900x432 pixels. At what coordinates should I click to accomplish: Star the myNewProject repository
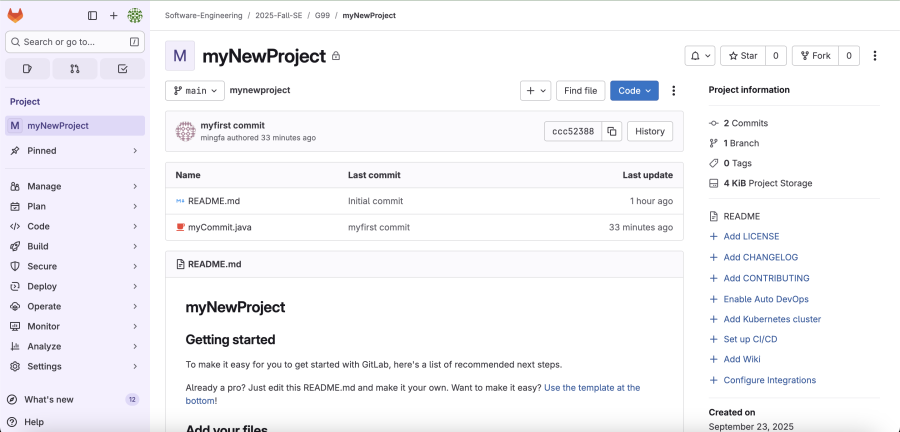tap(742, 56)
